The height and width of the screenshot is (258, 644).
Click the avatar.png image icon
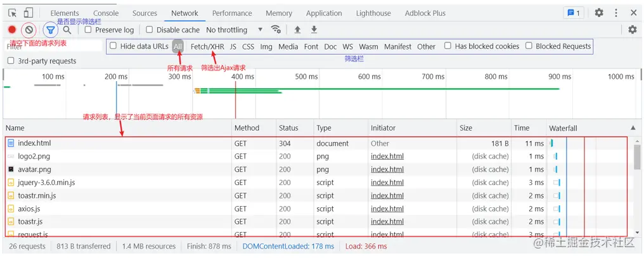pyautogui.click(x=11, y=169)
